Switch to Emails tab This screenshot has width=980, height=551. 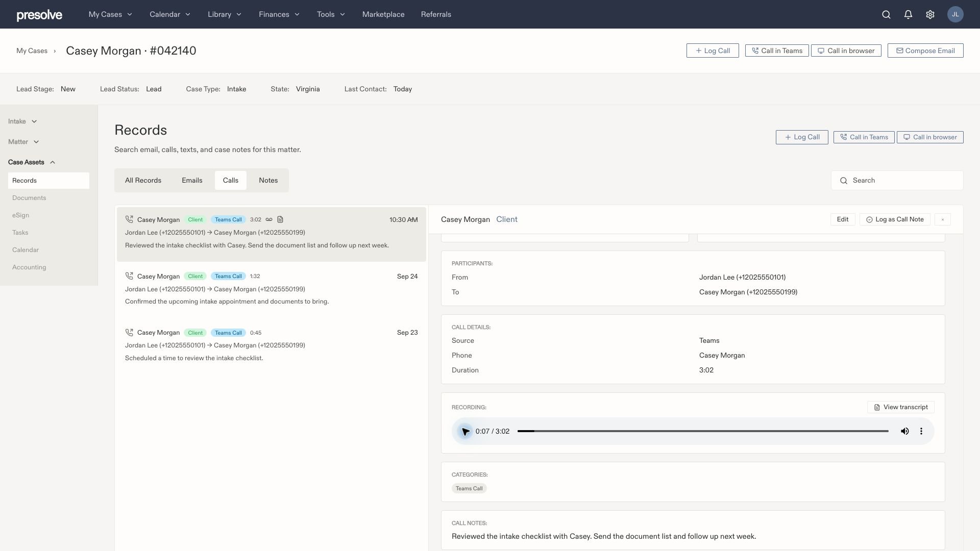point(192,180)
